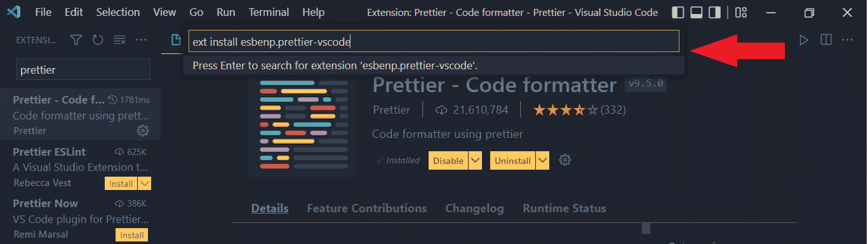Select Prettier - Code formatter list item
868x244 pixels.
click(x=81, y=115)
